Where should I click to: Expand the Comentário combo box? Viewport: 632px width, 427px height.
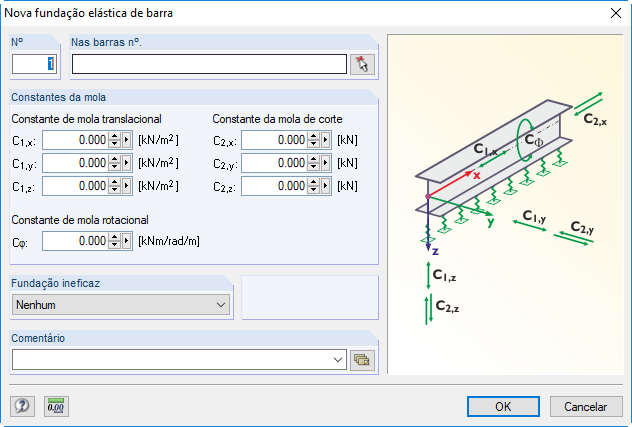pyautogui.click(x=338, y=360)
